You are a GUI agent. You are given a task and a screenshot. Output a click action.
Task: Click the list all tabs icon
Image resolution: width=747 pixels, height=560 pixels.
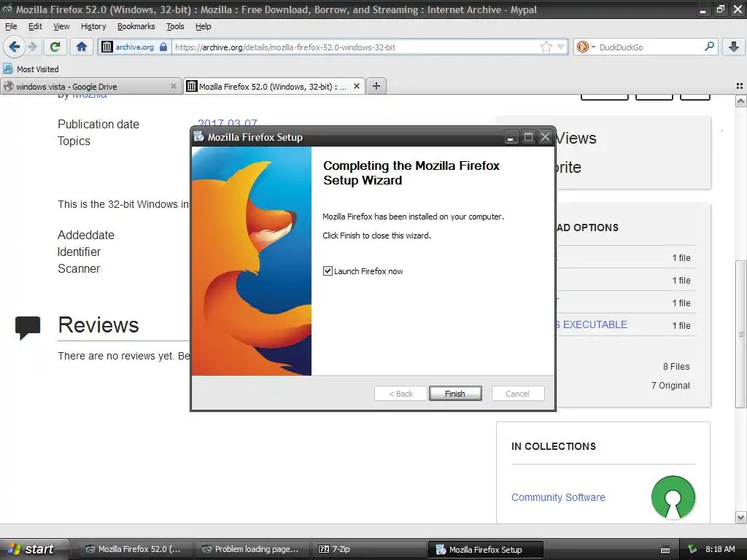click(x=740, y=86)
